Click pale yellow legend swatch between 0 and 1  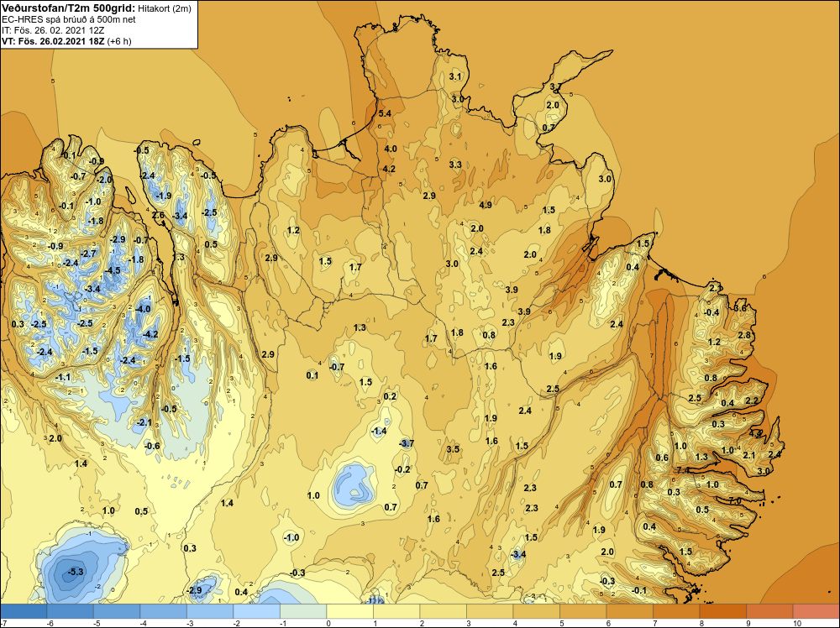click(349, 611)
